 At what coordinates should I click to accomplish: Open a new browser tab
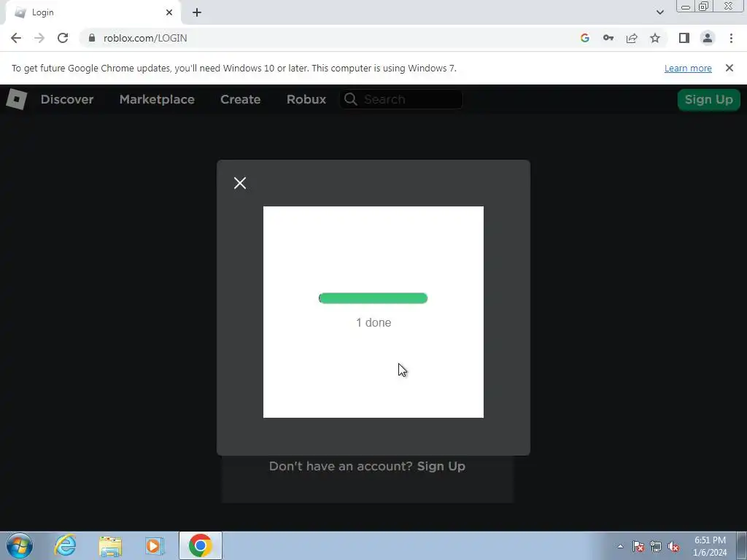coord(197,12)
